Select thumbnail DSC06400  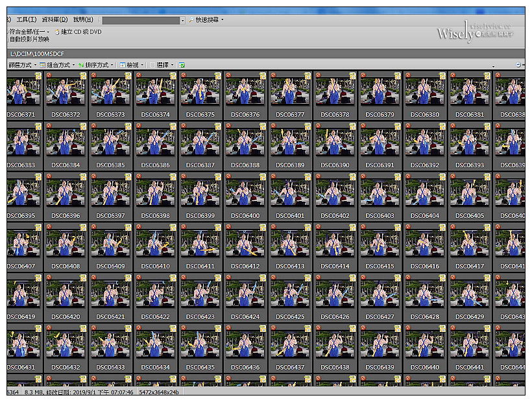click(245, 193)
